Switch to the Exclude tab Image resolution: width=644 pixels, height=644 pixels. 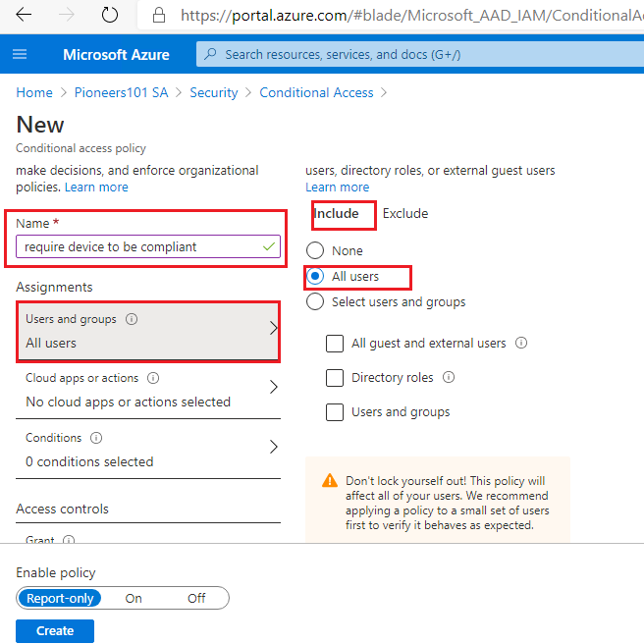click(405, 214)
